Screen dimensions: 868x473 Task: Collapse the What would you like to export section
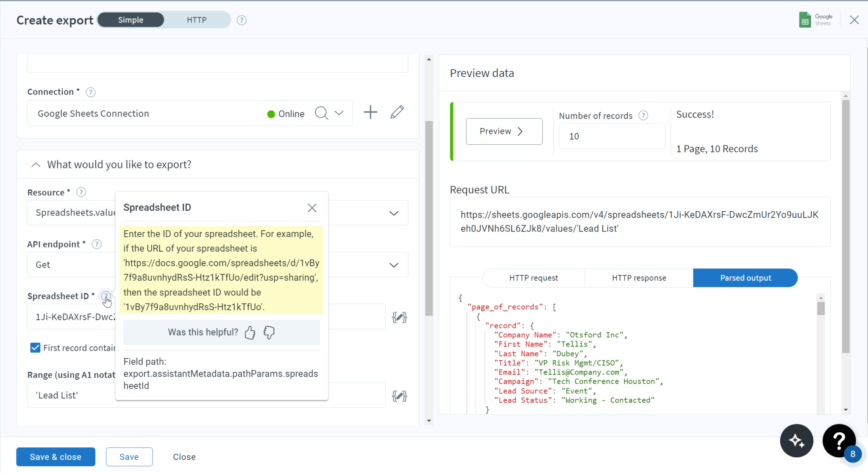click(35, 165)
